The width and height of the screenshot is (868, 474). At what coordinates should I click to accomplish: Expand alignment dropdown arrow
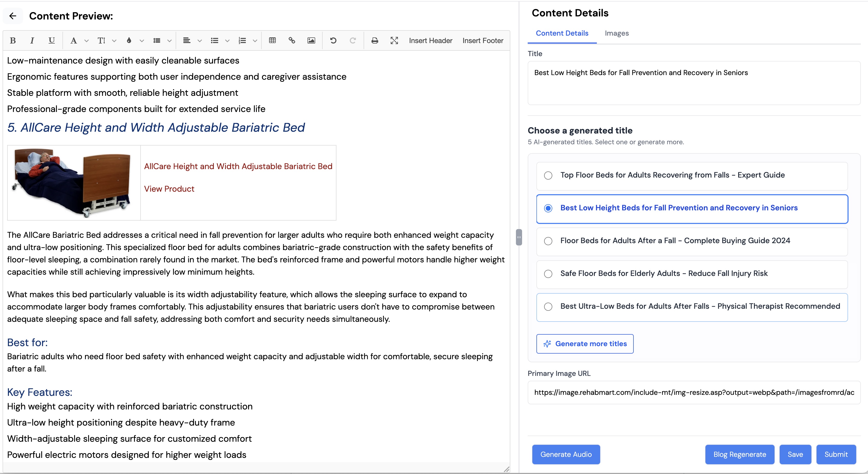tap(199, 41)
